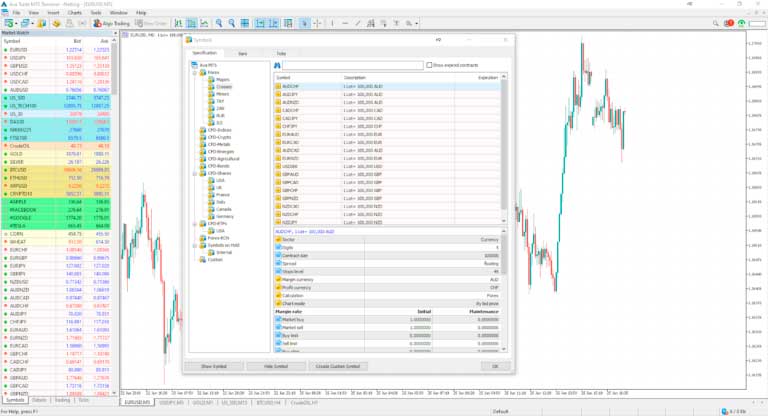This screenshot has height=416, width=768.
Task: Toggle chart shift icon
Action: (273, 23)
